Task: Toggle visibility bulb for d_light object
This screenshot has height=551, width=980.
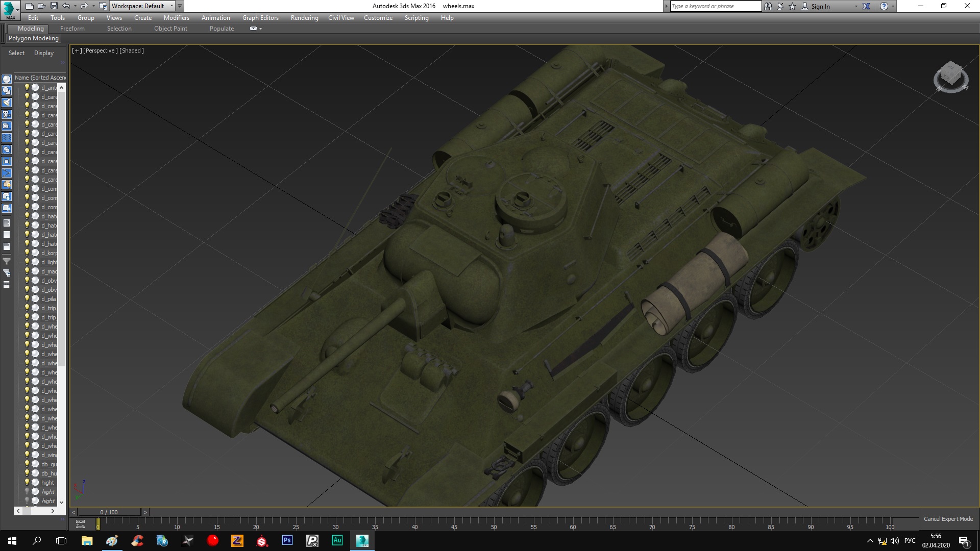Action: pos(27,262)
